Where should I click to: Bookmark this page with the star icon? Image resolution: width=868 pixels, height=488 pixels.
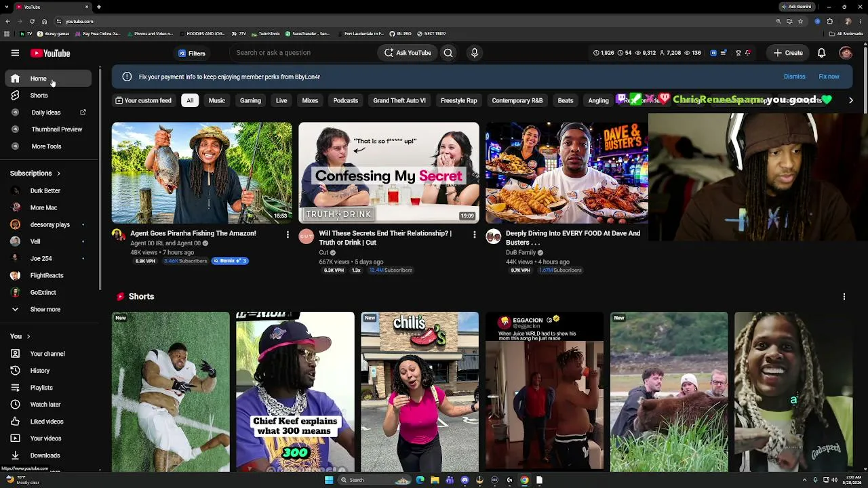(x=800, y=21)
